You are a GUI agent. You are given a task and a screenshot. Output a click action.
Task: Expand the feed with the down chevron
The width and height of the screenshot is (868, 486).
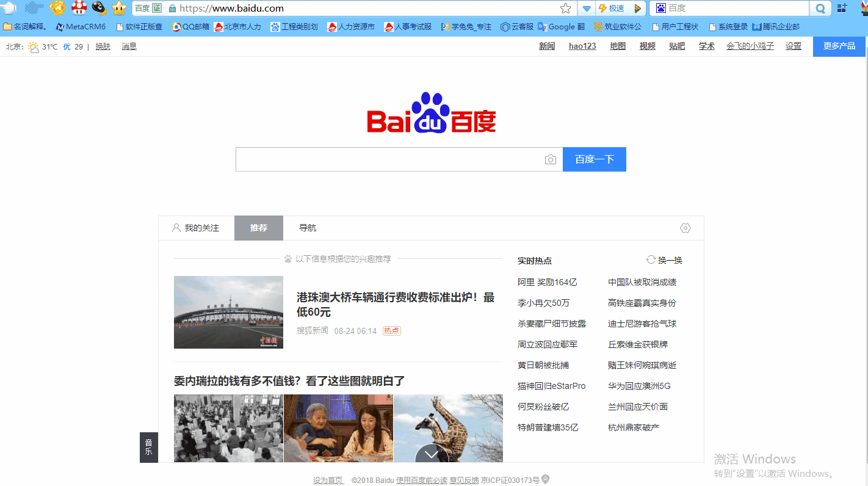432,454
